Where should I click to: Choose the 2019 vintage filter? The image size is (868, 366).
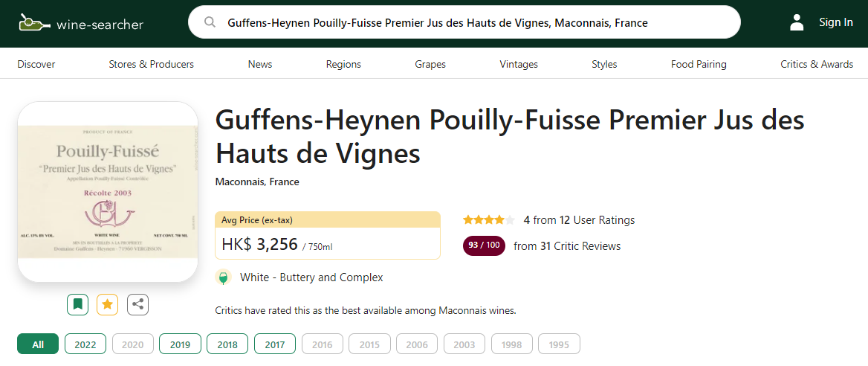(x=180, y=344)
